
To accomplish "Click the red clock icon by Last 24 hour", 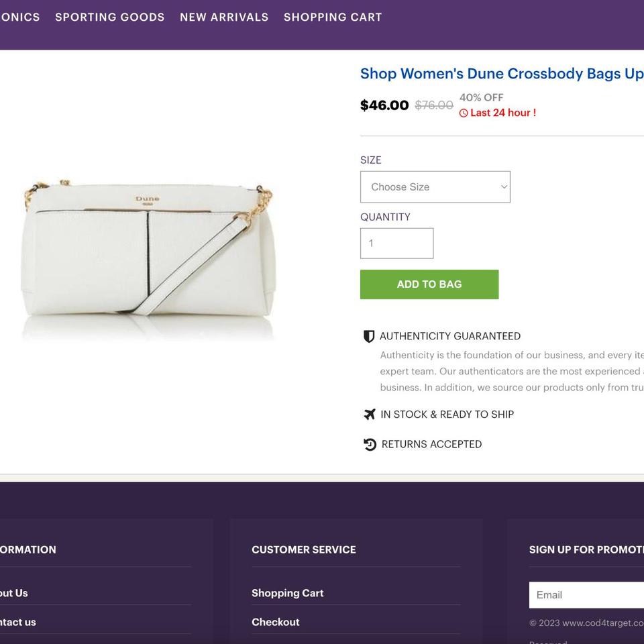I will click(464, 113).
